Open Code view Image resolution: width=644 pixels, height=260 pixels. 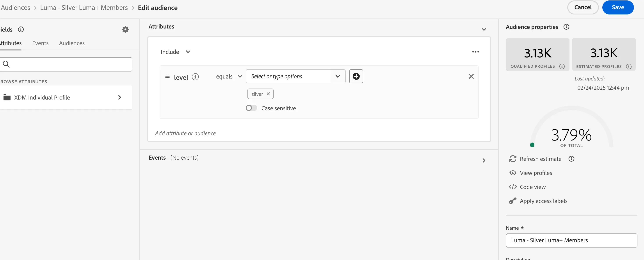coord(532,187)
